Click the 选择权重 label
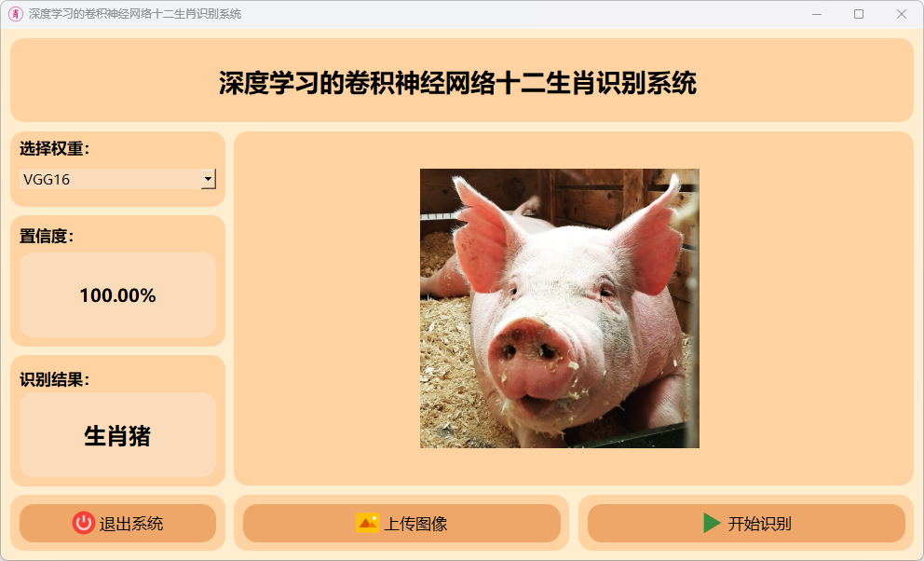Image resolution: width=924 pixels, height=561 pixels. coord(55,148)
